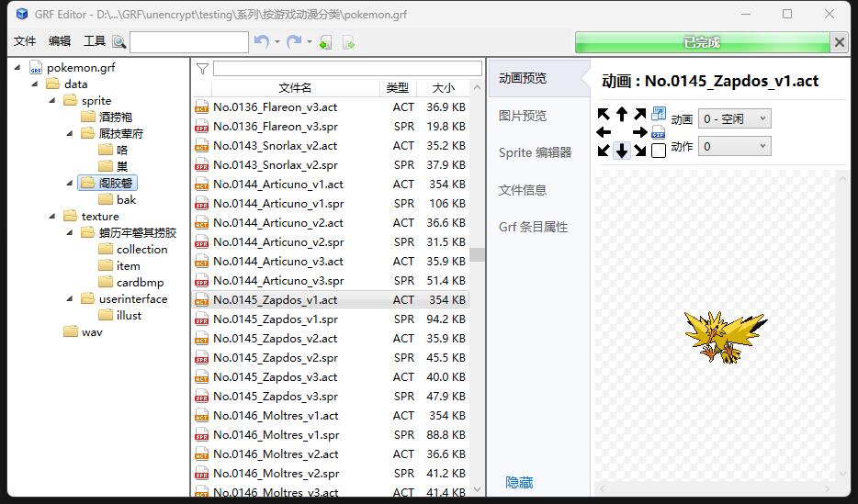Select the left arrow direction

pyautogui.click(x=604, y=132)
